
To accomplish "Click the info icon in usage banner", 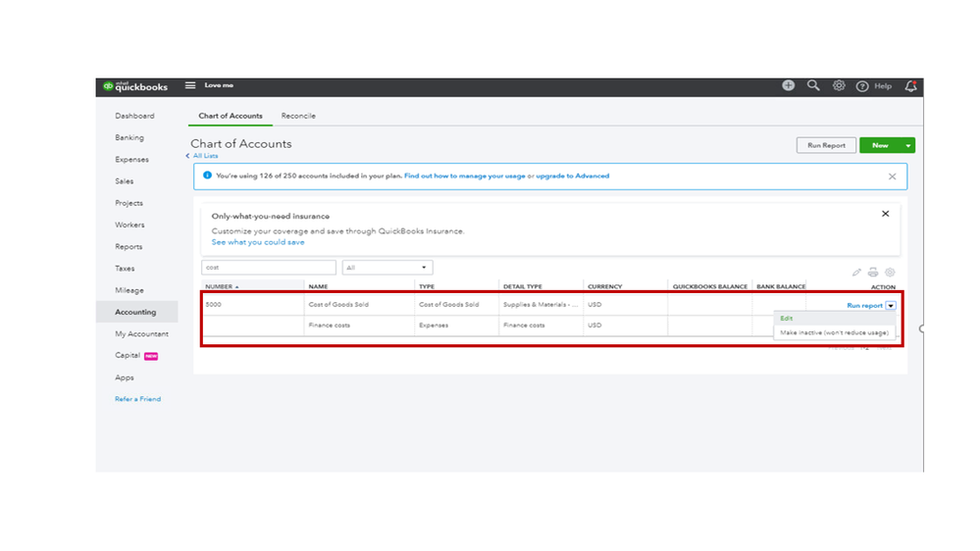I will point(208,175).
